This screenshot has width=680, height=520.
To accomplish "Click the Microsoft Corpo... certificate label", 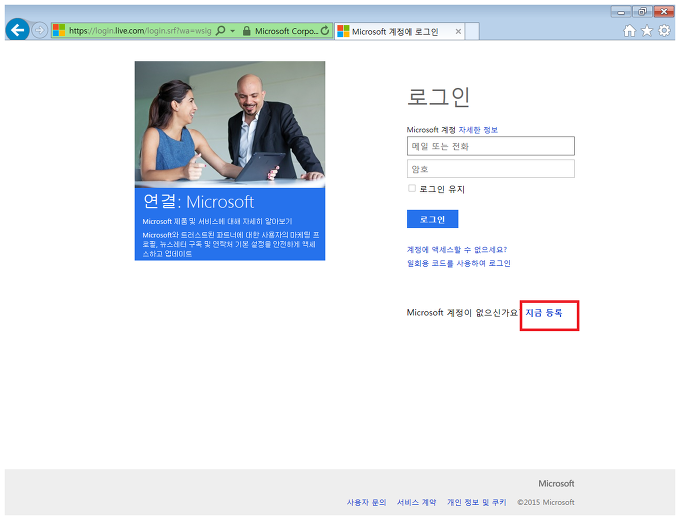I will (286, 31).
